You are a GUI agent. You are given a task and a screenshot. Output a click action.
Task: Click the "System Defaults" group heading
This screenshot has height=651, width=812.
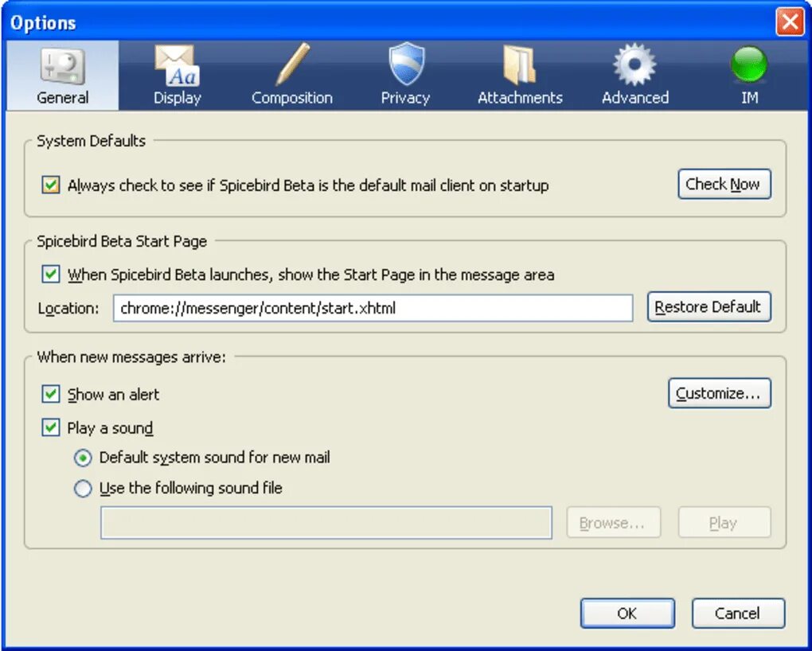(91, 141)
